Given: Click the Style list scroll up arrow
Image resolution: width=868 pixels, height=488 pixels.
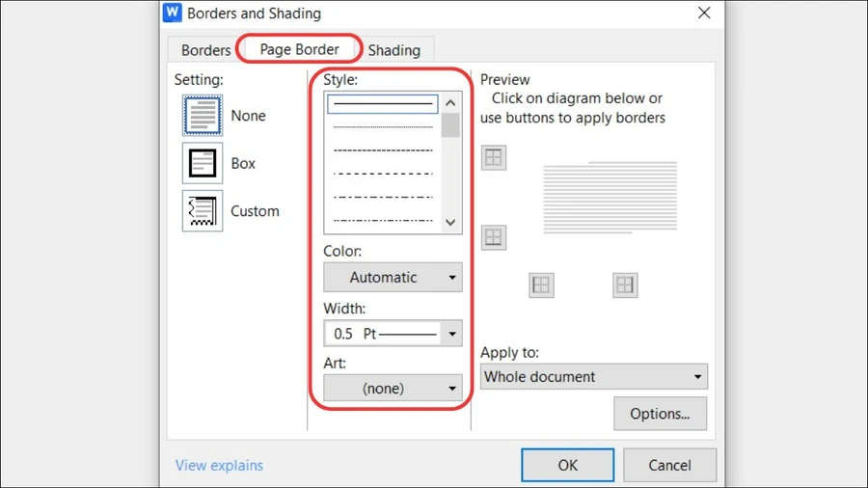Looking at the screenshot, I should [x=450, y=103].
